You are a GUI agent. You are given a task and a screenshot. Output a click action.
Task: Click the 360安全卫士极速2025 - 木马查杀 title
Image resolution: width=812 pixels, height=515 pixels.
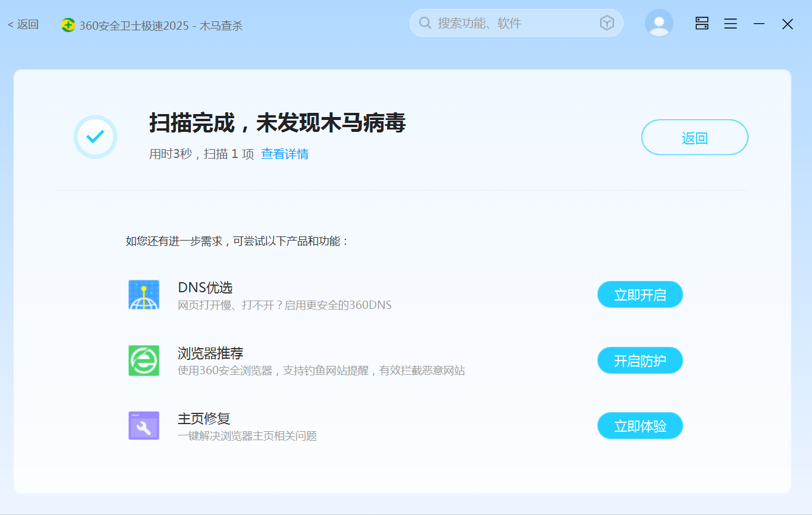160,26
